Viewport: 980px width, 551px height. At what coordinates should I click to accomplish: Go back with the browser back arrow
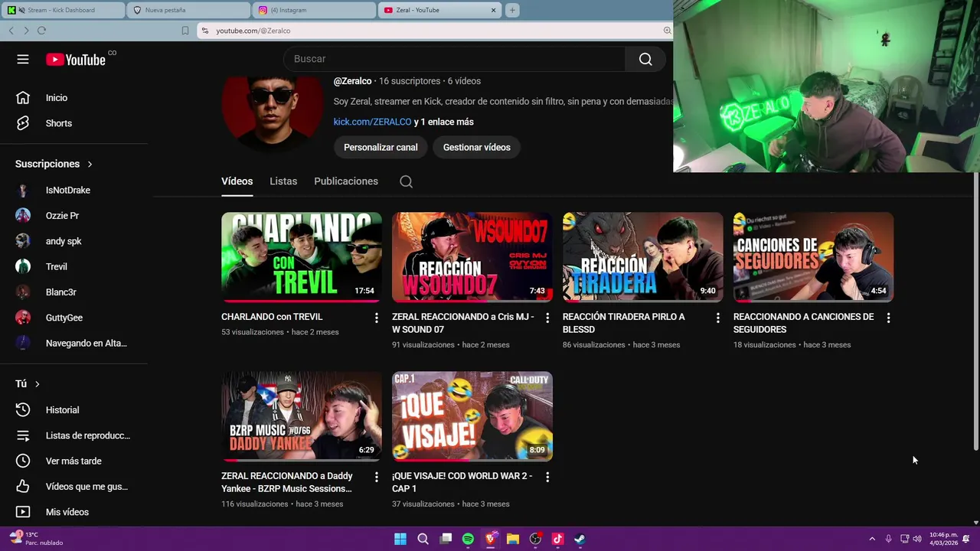pos(11,31)
